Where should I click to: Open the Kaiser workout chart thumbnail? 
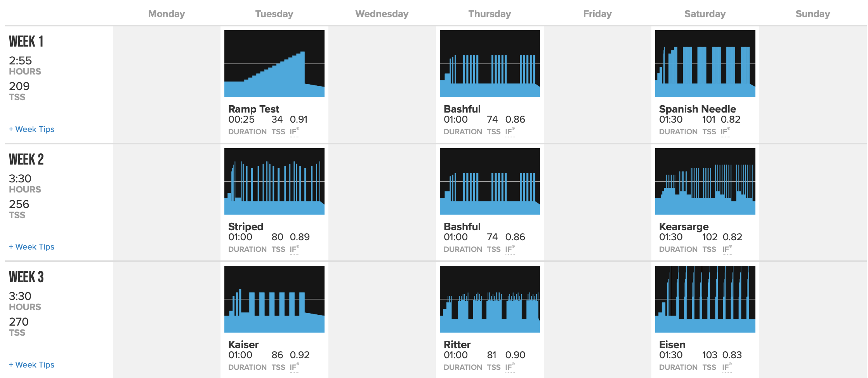274,299
